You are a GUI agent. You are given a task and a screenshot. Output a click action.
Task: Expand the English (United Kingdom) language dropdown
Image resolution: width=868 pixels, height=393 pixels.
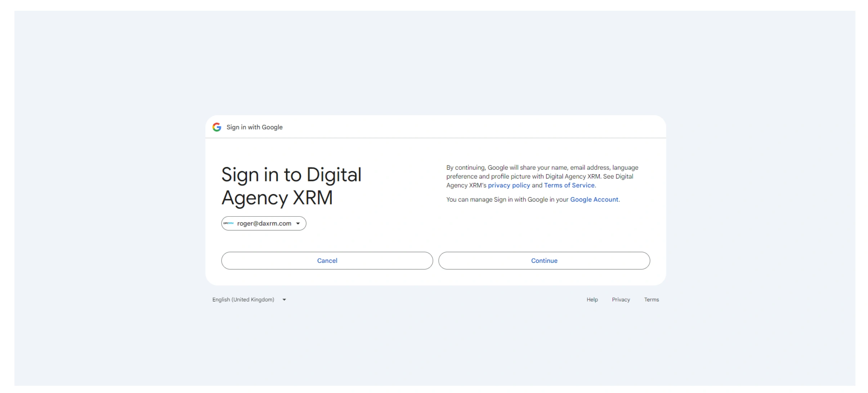click(x=249, y=300)
